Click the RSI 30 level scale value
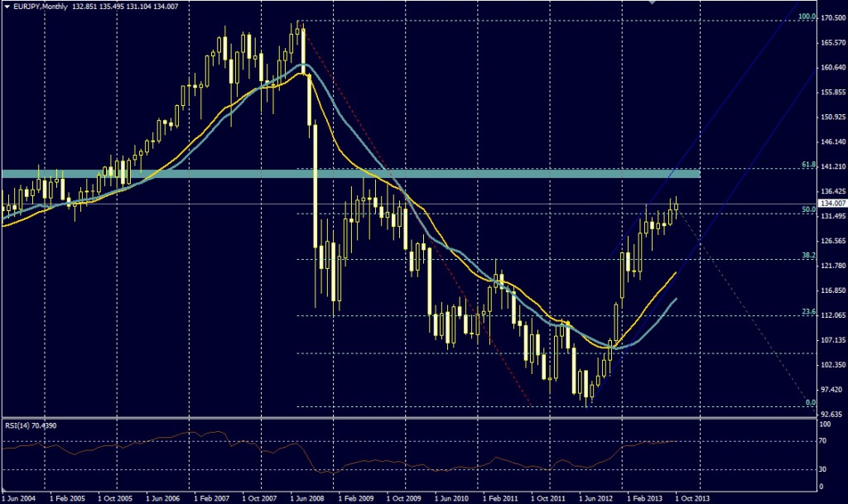Image resolution: width=848 pixels, height=504 pixels. click(x=824, y=470)
